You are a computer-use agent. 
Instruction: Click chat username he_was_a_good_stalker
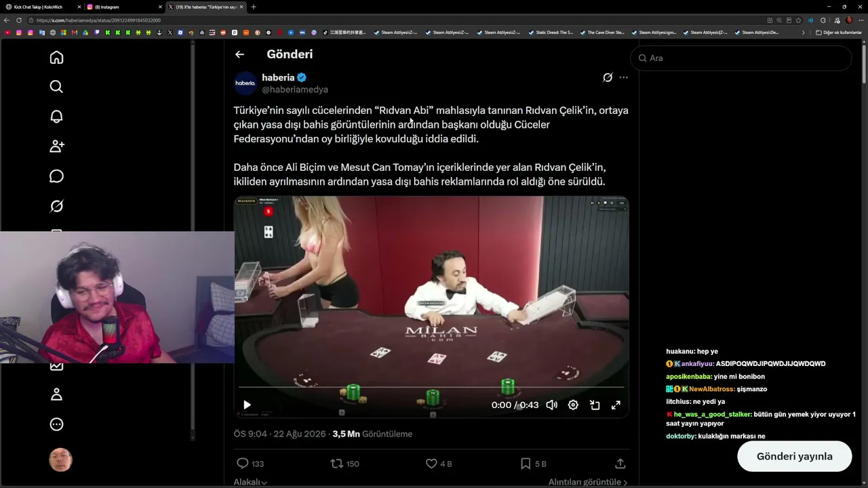[x=712, y=414]
